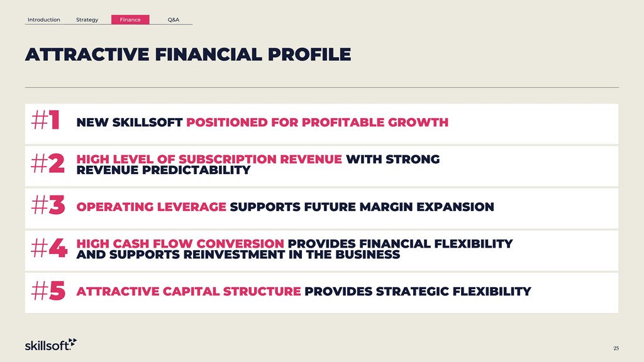
Task: Click the #5 number marker
Action: [48, 291]
